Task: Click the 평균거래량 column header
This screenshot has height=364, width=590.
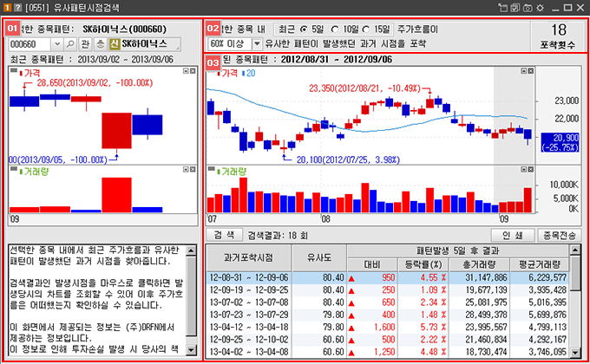Action: click(x=540, y=264)
